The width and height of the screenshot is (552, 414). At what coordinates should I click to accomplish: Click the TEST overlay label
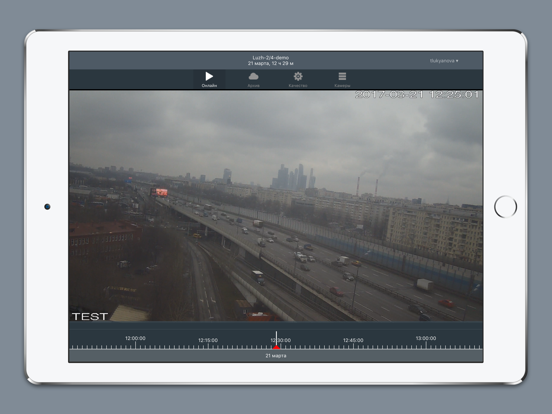(90, 316)
